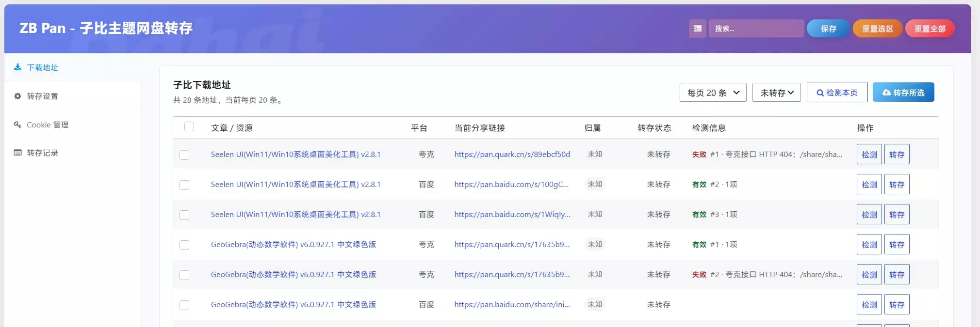The height and width of the screenshot is (327, 980).
Task: Click the 重置选区 button
Action: 877,29
